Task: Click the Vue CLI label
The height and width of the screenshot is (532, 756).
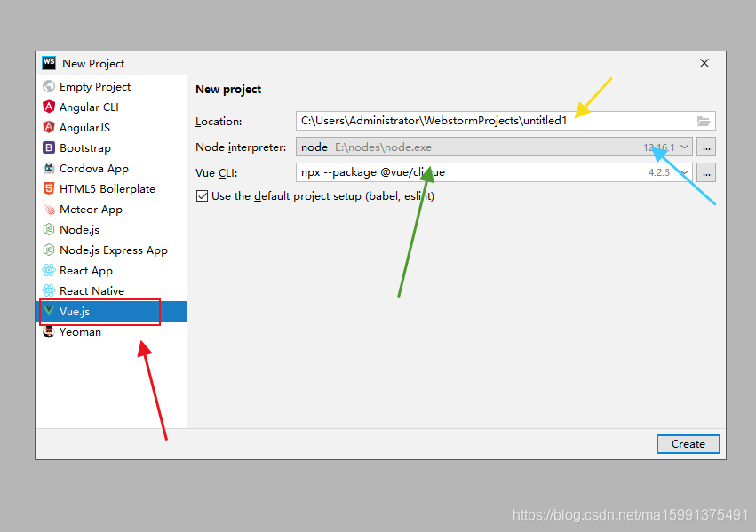Action: pyautogui.click(x=216, y=172)
